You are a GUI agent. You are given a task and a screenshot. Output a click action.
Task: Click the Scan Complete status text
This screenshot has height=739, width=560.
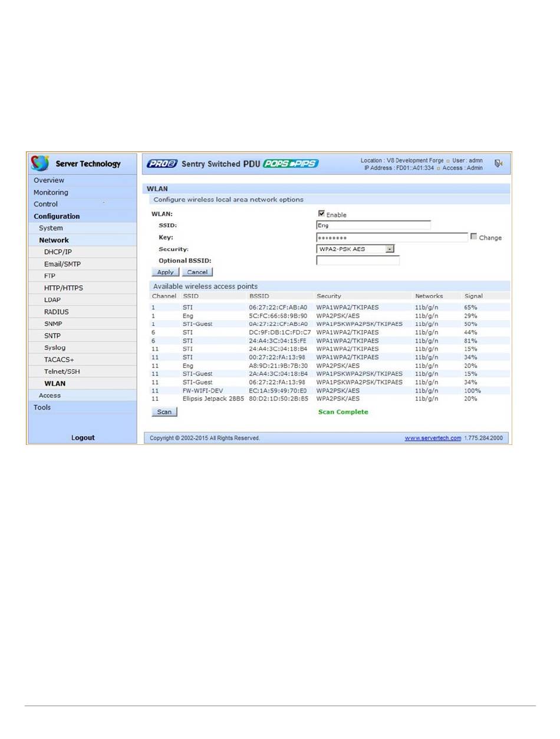pyautogui.click(x=343, y=412)
